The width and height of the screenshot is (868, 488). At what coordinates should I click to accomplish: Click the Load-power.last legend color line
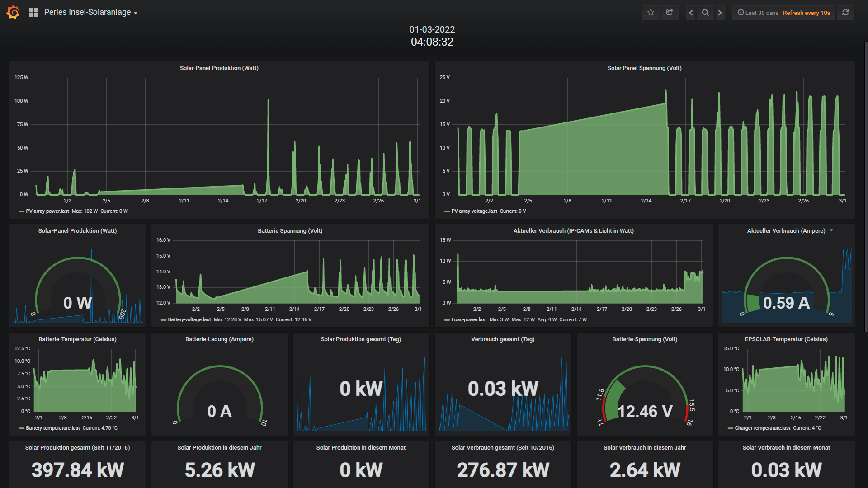[447, 320]
